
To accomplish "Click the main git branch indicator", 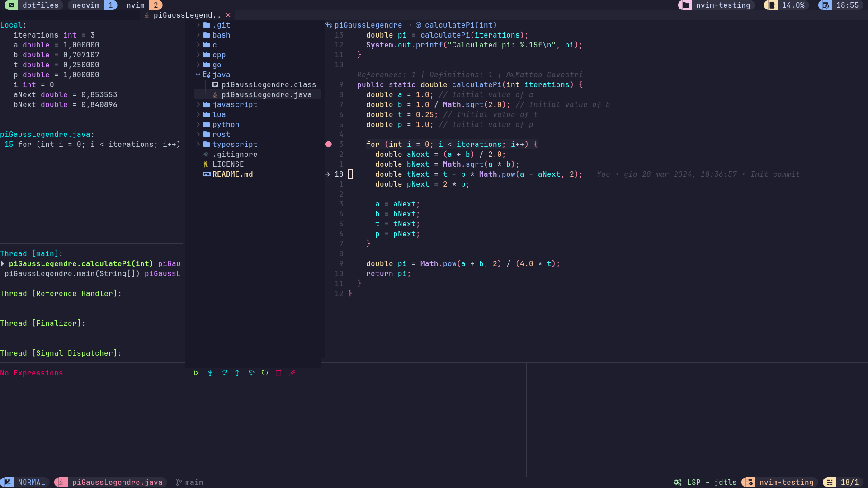I will pos(190,482).
